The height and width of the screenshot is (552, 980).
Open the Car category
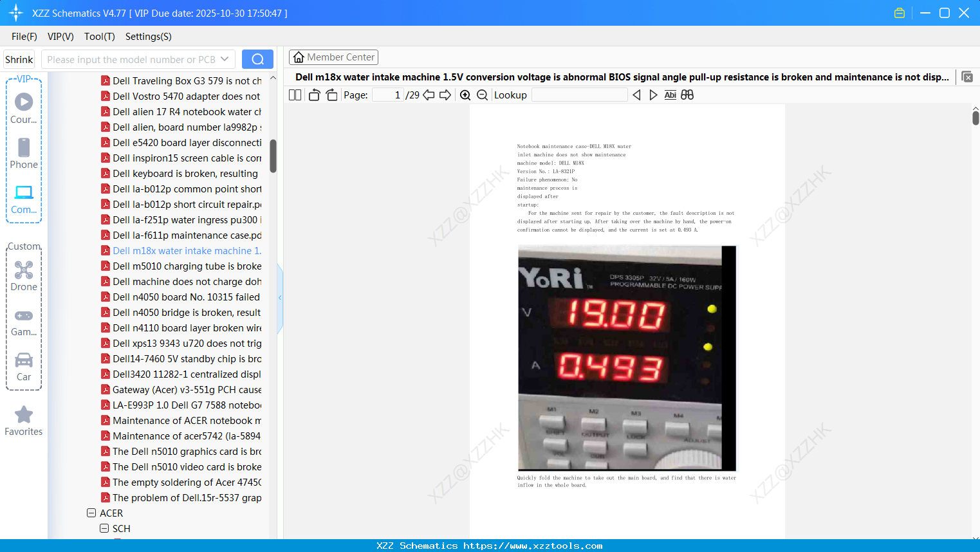pos(24,367)
